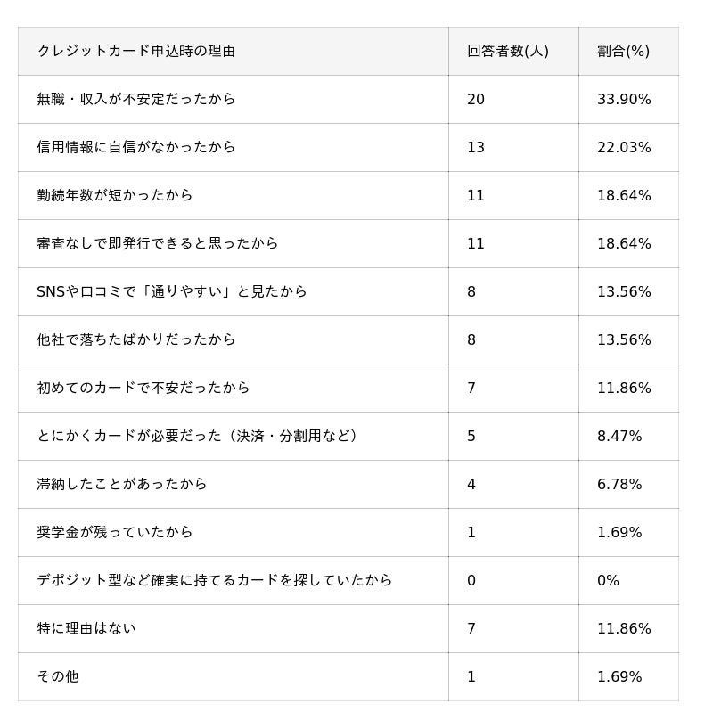Select the 無職・収入が不安定だったから row label
This screenshot has width=713, height=728.
(x=136, y=100)
